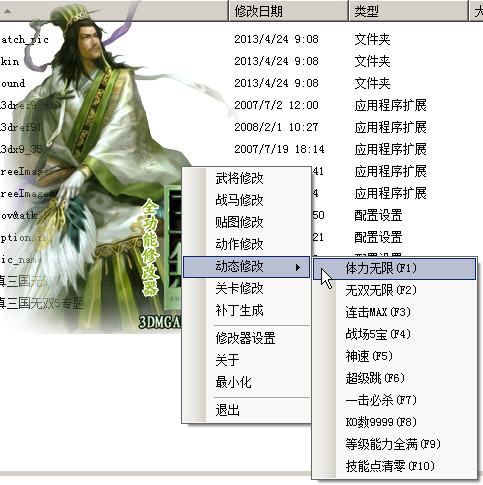Screen dimensions: 483x485
Task: Click 配置设置 type in the ption row
Action: click(x=378, y=237)
